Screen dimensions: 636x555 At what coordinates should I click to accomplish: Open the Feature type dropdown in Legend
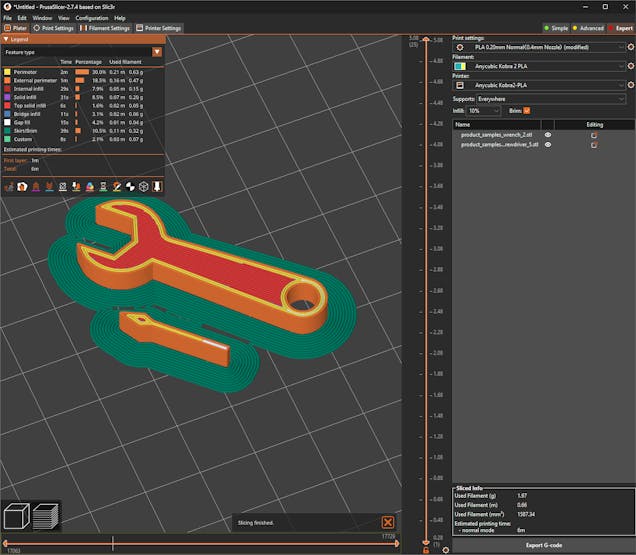click(x=157, y=51)
